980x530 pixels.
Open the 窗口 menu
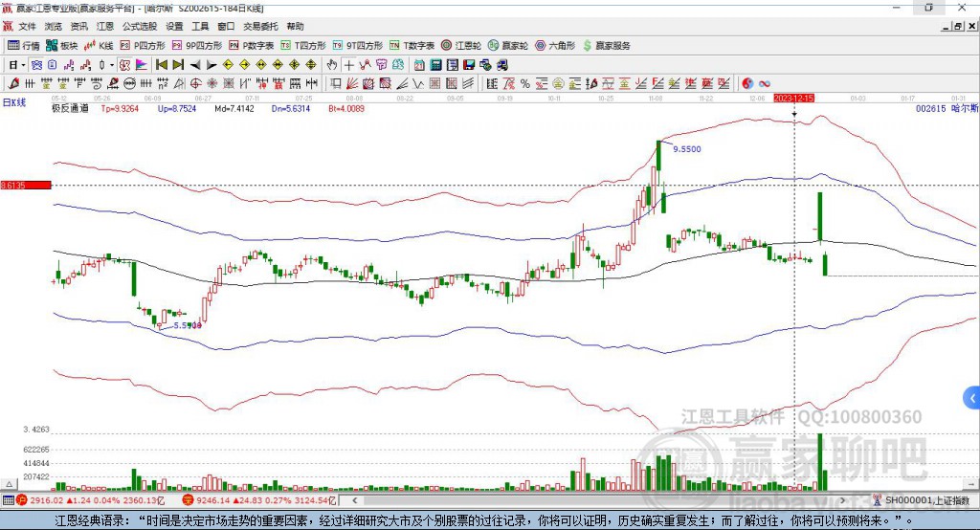[x=226, y=26]
